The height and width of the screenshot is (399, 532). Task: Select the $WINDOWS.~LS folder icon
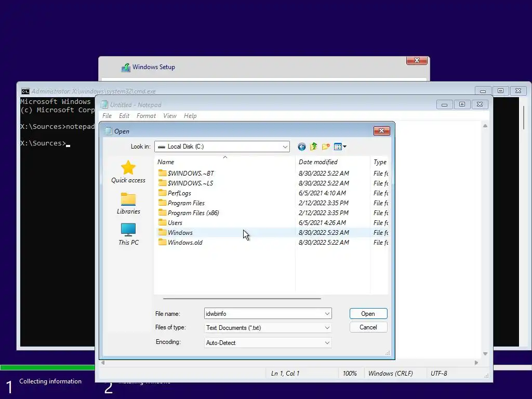pyautogui.click(x=163, y=183)
